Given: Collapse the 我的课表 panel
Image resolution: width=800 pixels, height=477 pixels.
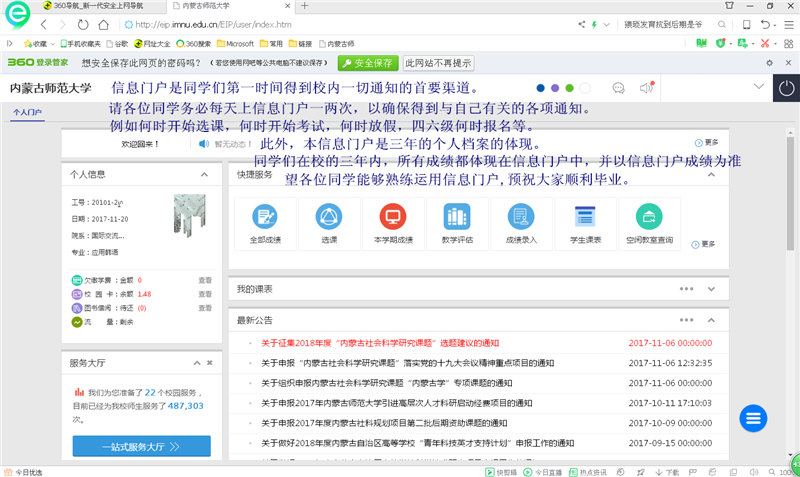Looking at the screenshot, I should 711,288.
